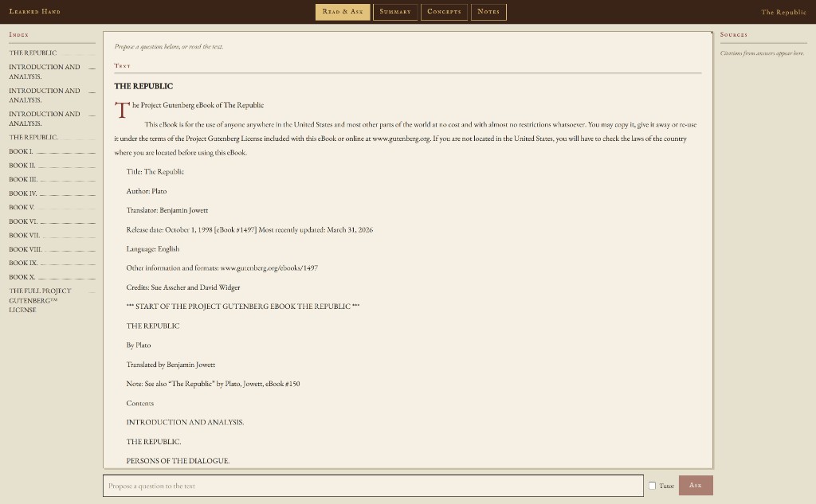Click 'Title: The Republic' line
The image size is (816, 504).
coord(155,172)
